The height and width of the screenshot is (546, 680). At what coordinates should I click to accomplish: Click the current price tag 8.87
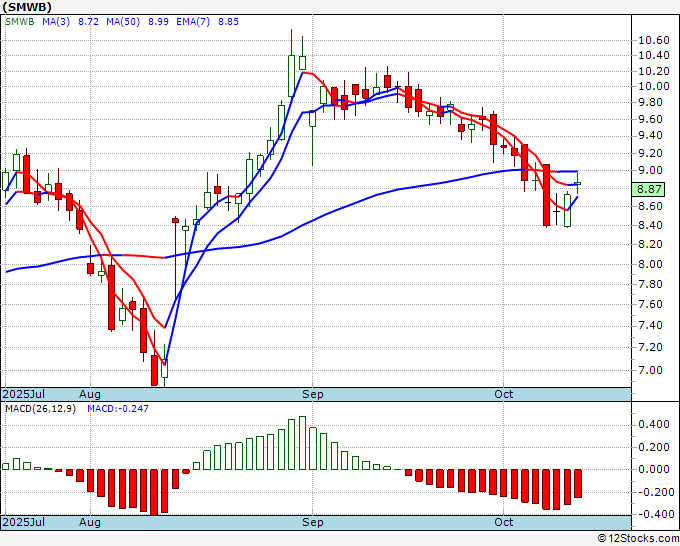click(x=649, y=189)
